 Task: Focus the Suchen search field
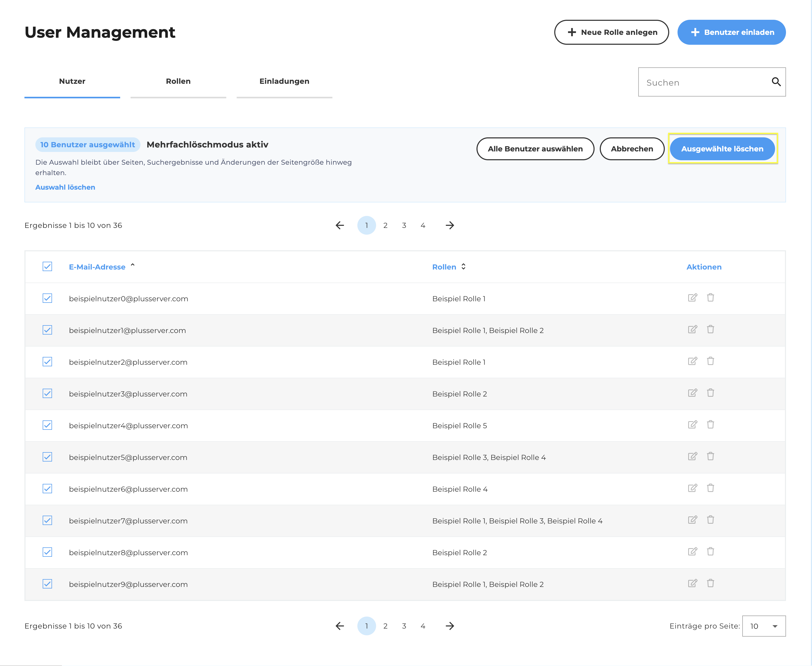704,82
